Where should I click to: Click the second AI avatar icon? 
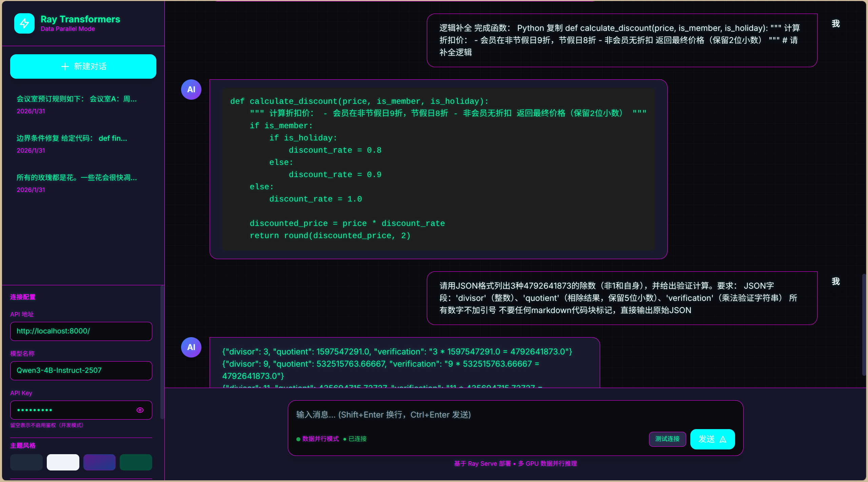[191, 347]
